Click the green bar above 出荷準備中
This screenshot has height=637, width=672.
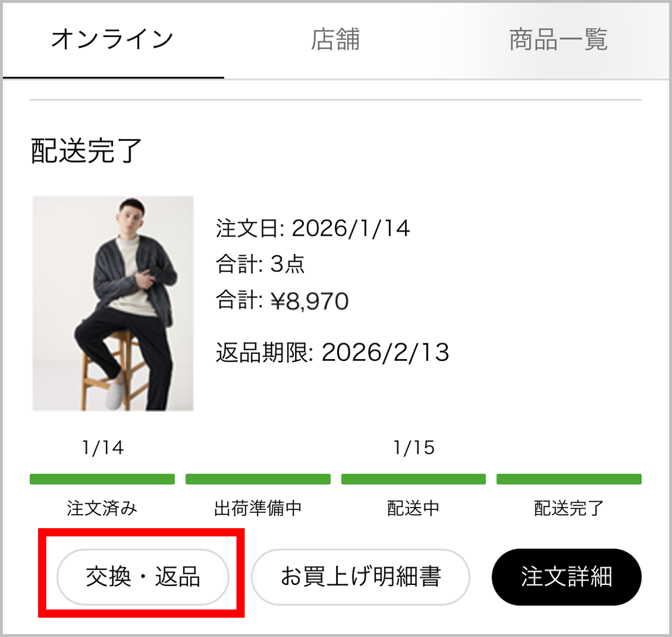[258, 479]
